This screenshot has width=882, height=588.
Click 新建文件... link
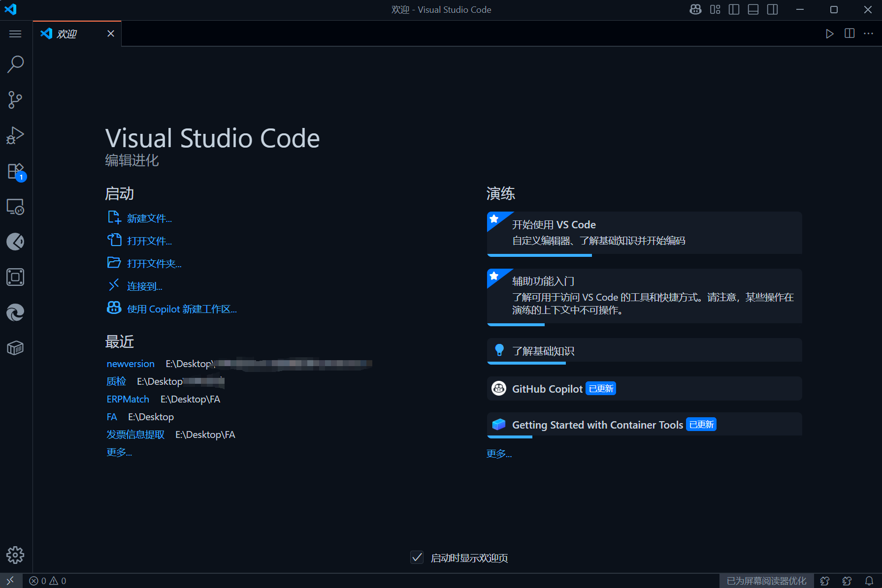149,218
